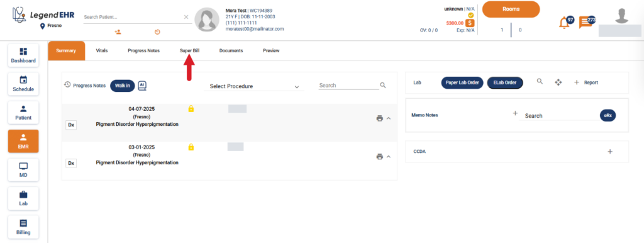Click the Paper Lab Order button
This screenshot has height=243, width=644.
click(462, 82)
